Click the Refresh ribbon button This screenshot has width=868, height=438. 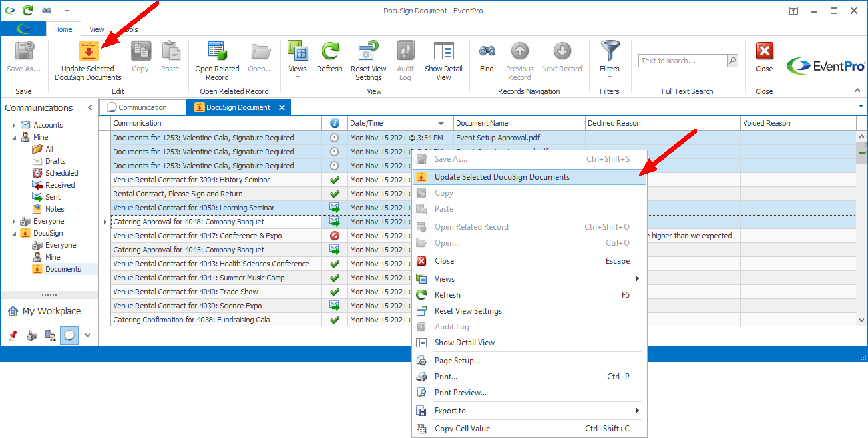point(329,57)
